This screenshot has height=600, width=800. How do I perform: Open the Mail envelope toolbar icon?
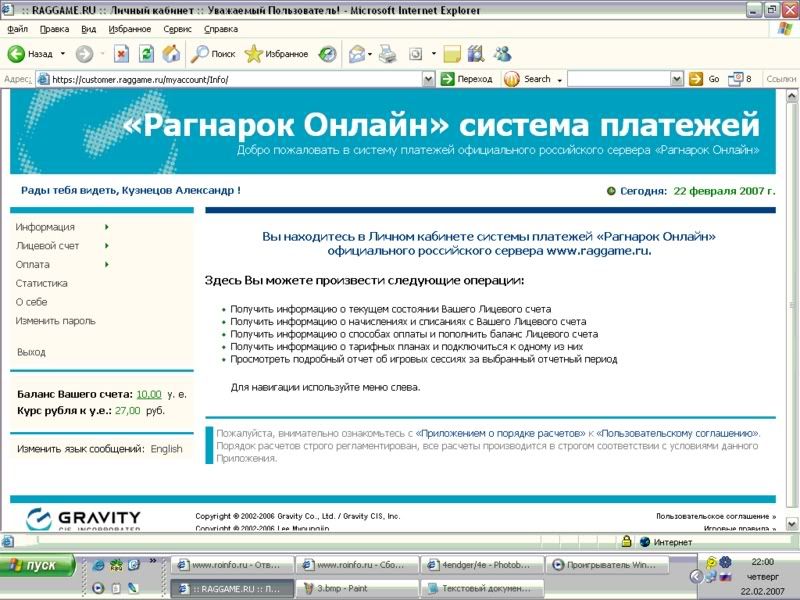click(x=357, y=54)
